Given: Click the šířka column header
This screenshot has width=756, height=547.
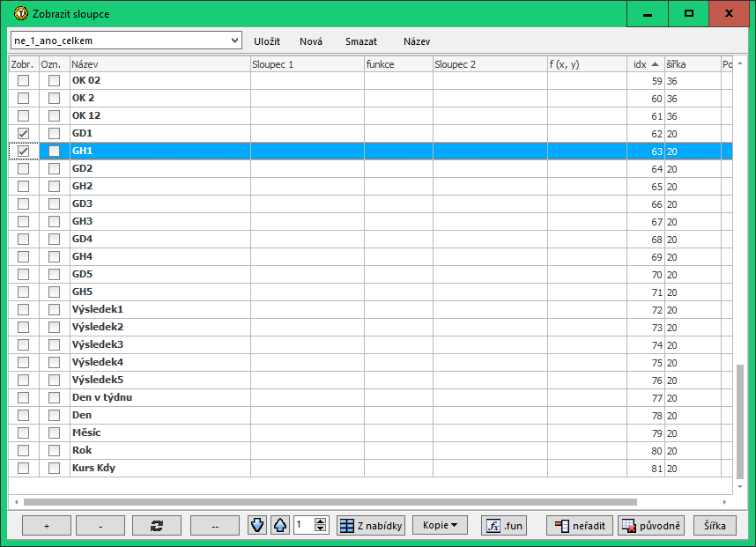Looking at the screenshot, I should pyautogui.click(x=693, y=64).
